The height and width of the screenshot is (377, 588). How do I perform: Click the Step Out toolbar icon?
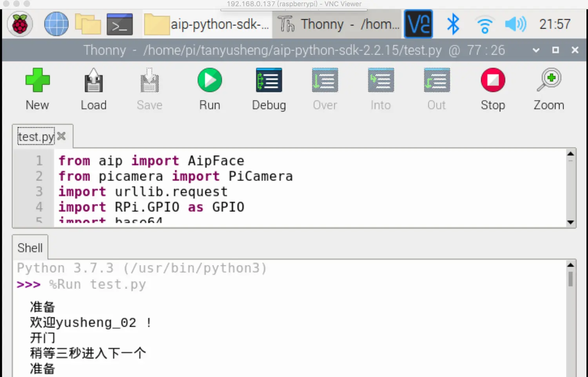tap(437, 80)
